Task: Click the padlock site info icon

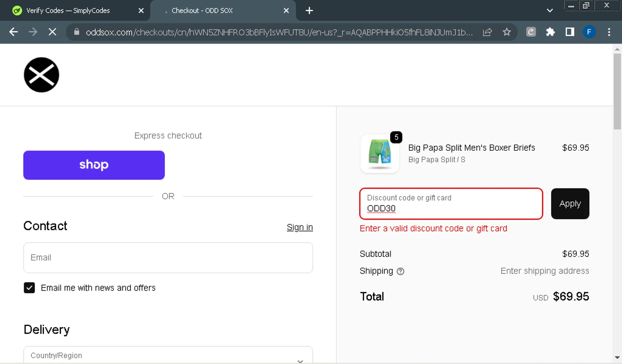Action: (76, 32)
